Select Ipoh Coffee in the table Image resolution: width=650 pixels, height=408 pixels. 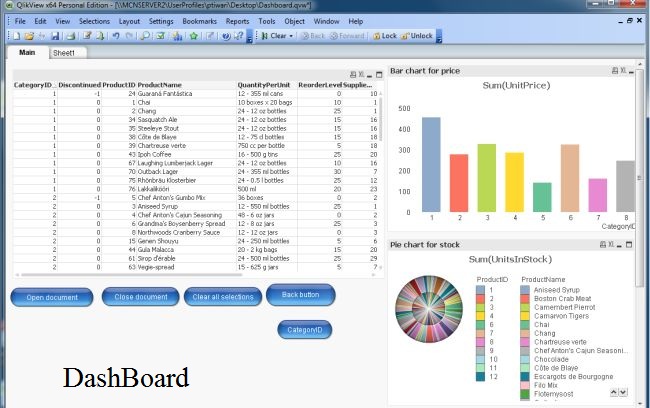coord(154,155)
